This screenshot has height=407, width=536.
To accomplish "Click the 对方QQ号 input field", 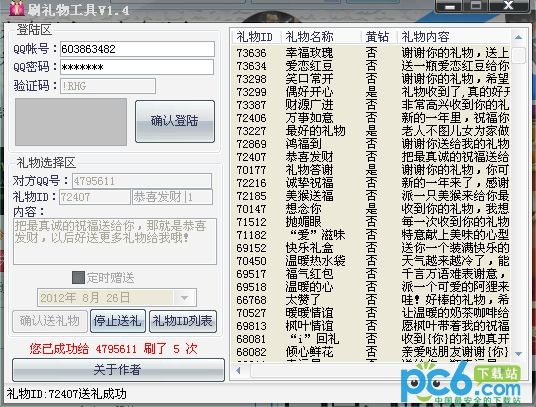I will coord(142,181).
